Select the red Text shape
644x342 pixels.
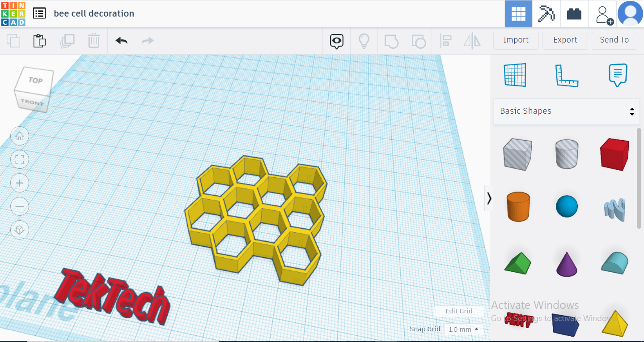[x=518, y=321]
